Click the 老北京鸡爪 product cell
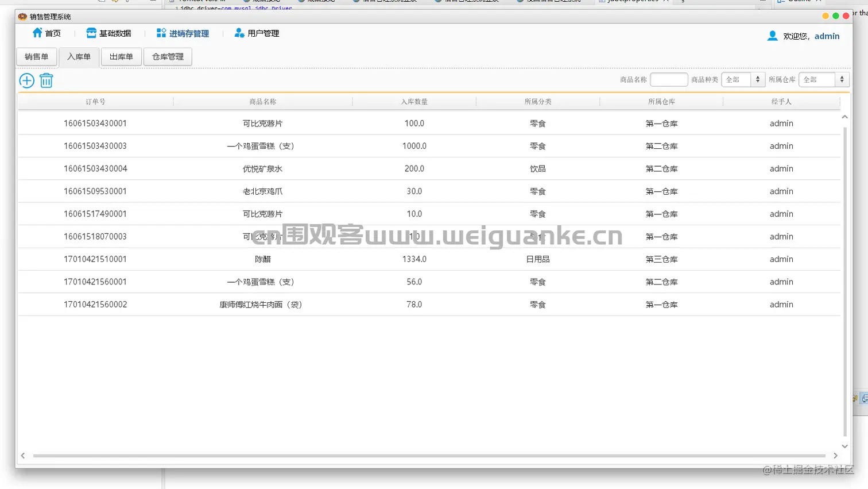868x489 pixels. point(263,191)
